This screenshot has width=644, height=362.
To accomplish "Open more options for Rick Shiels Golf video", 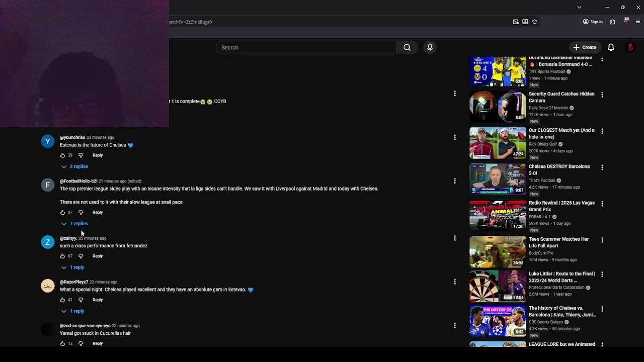I will pyautogui.click(x=602, y=131).
